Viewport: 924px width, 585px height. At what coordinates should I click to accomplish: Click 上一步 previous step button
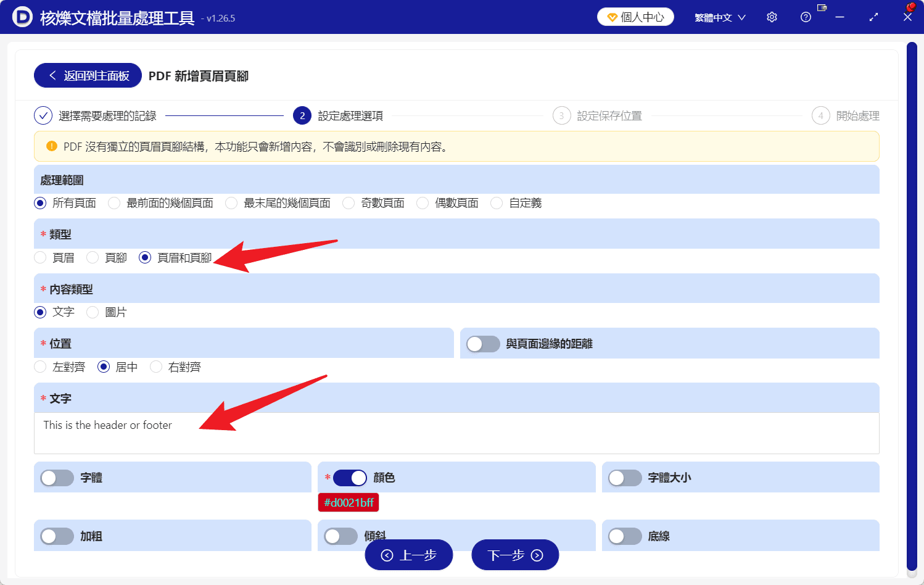(409, 555)
